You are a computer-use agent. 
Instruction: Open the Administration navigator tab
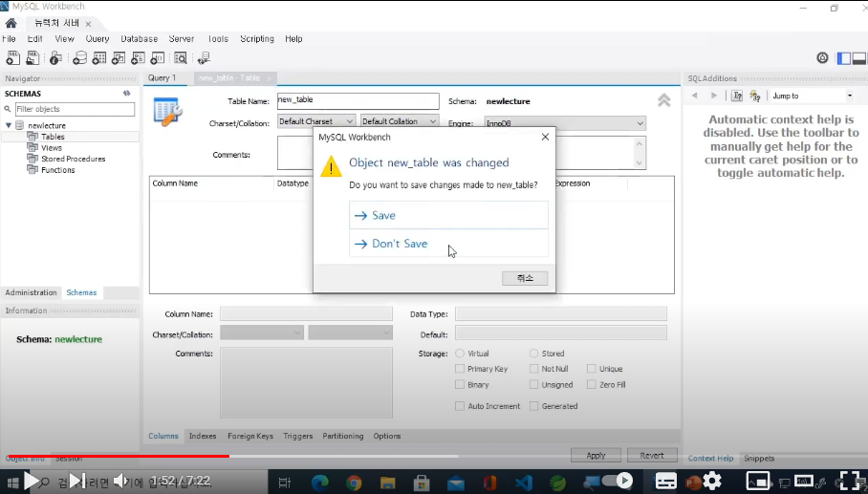pos(31,292)
